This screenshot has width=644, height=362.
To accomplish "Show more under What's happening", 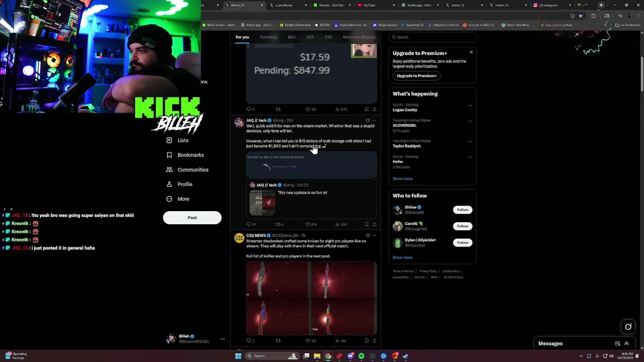I will [403, 179].
